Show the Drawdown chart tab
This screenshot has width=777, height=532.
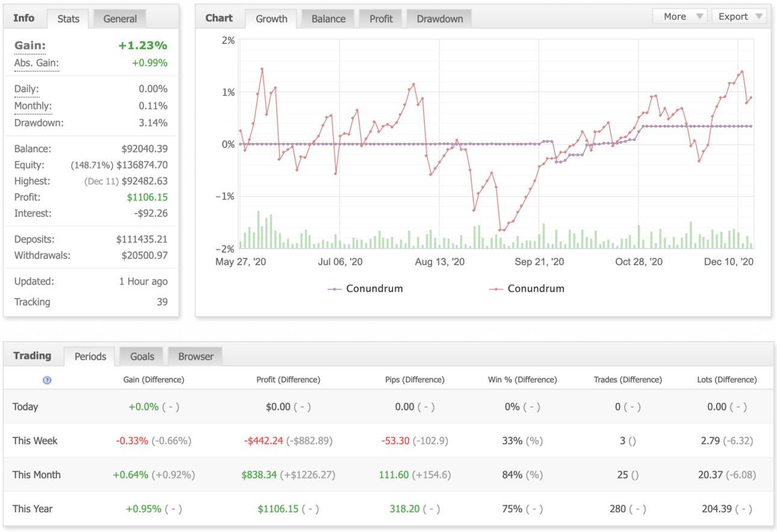pyautogui.click(x=440, y=19)
